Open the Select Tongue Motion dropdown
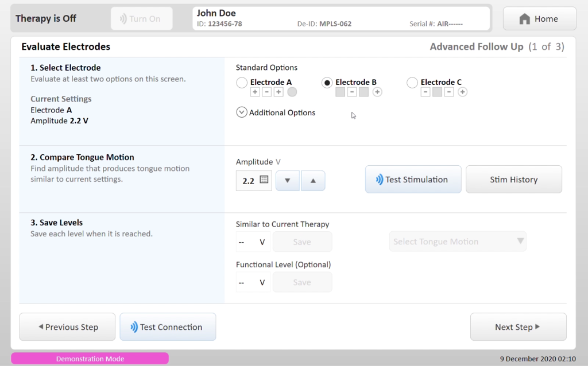 tap(458, 242)
